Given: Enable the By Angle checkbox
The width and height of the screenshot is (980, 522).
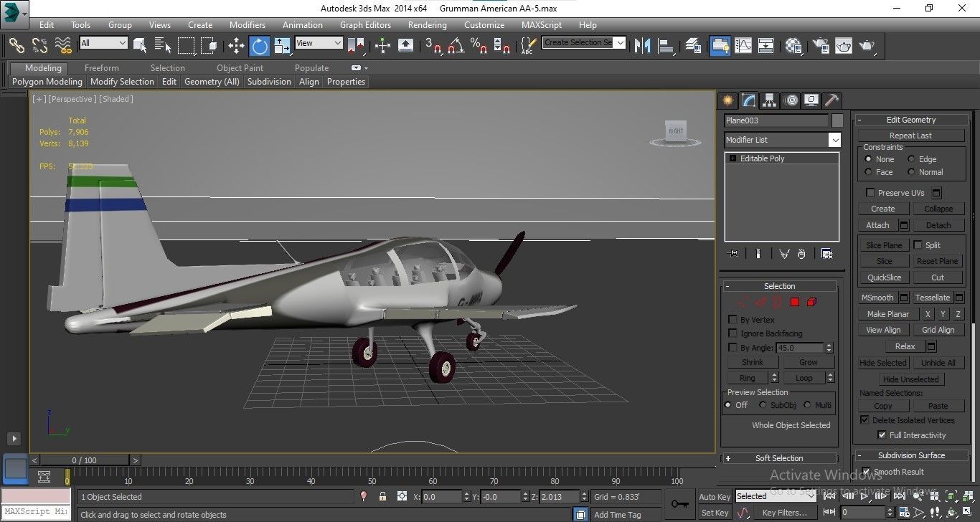Looking at the screenshot, I should [732, 348].
